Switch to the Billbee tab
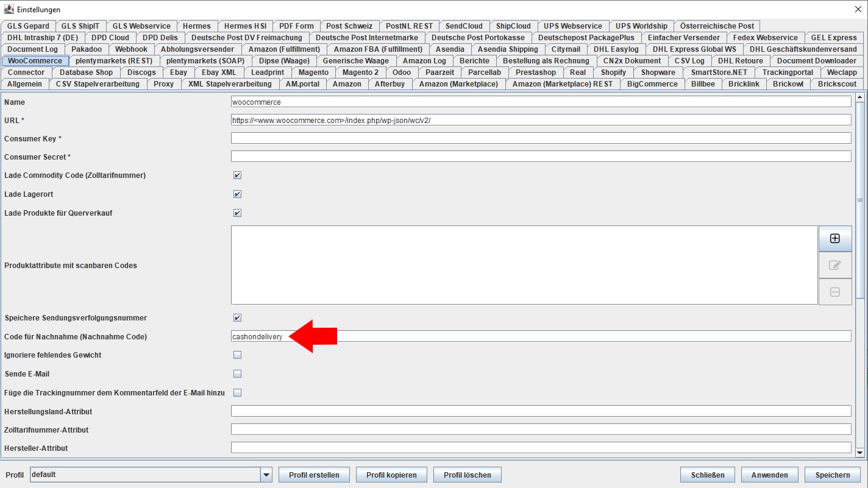The image size is (868, 488). (x=703, y=84)
